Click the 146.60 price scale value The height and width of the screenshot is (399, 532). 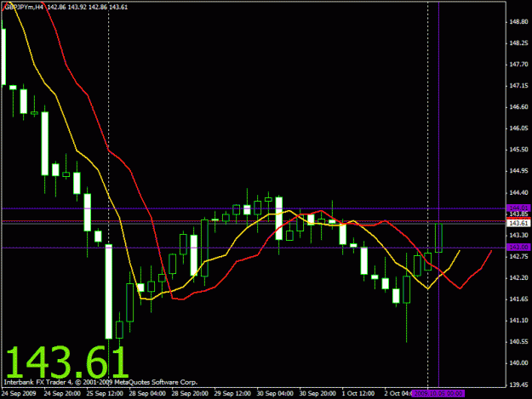[x=518, y=107]
